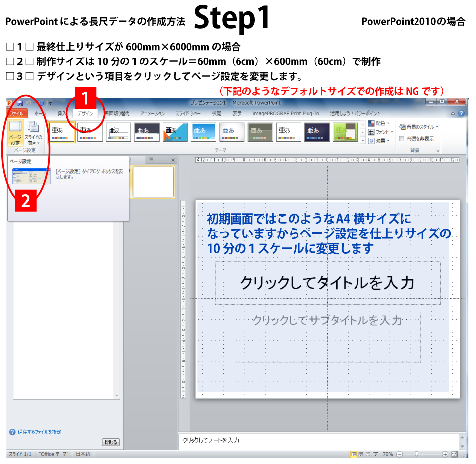Switch to the 表示 (View) tab
This screenshot has height=464, width=476.
click(237, 113)
